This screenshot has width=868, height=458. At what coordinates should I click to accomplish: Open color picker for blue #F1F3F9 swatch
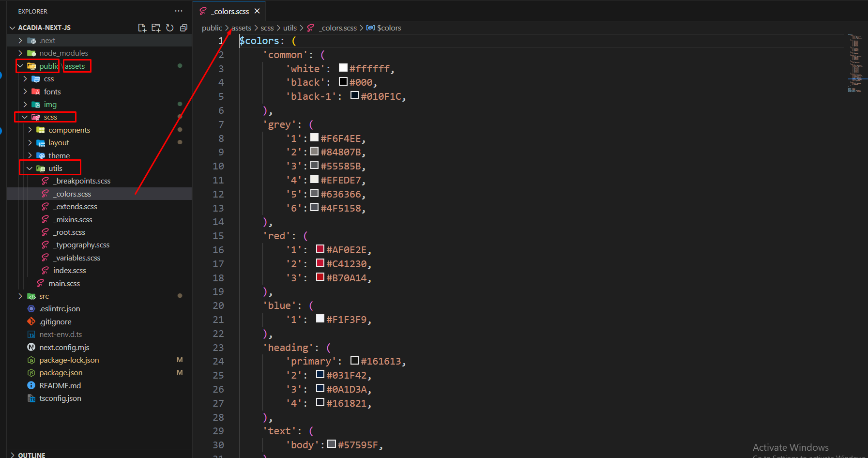(320, 319)
